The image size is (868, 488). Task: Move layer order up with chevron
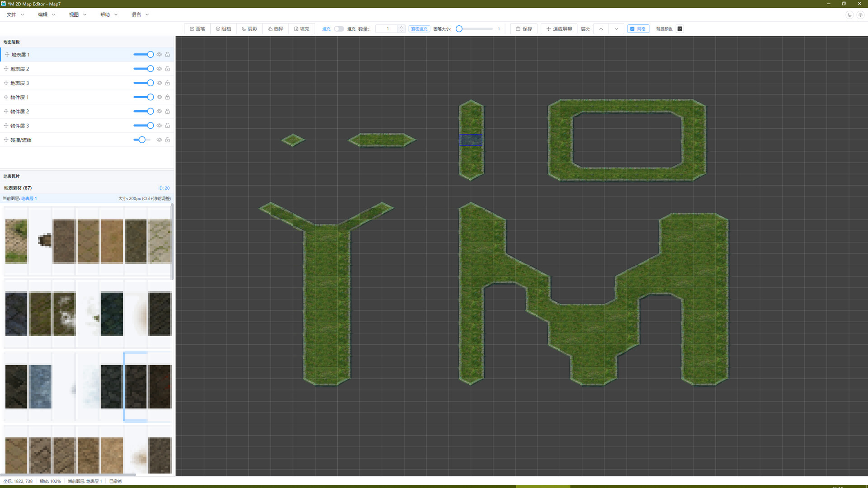(x=601, y=29)
